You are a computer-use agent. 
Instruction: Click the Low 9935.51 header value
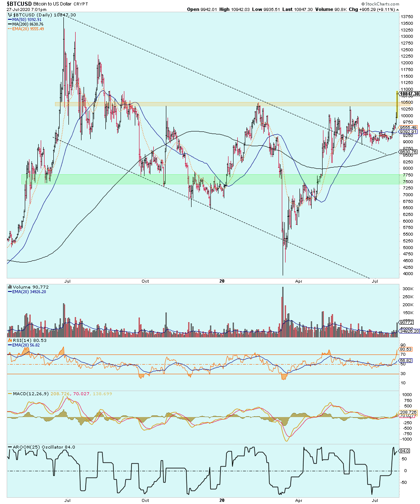pyautogui.click(x=267, y=9)
